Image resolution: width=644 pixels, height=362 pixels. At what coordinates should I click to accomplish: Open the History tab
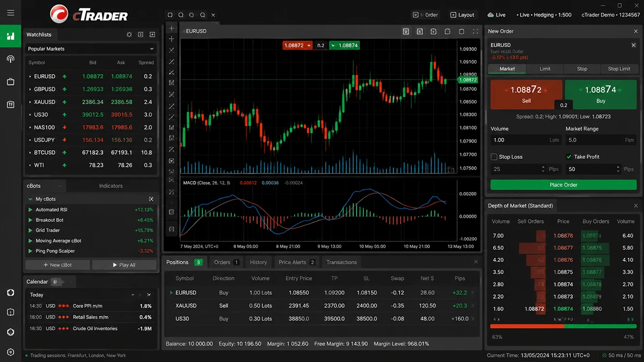[x=258, y=262]
